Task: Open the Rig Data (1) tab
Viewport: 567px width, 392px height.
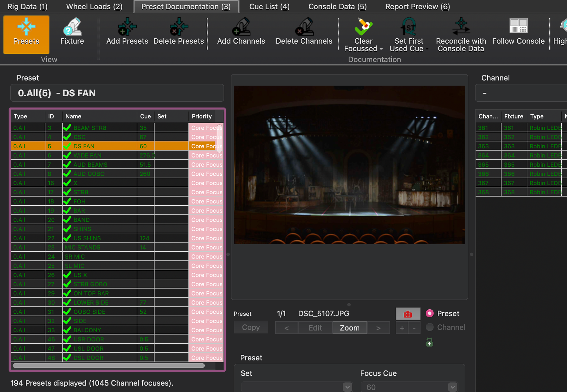Action: (27, 6)
